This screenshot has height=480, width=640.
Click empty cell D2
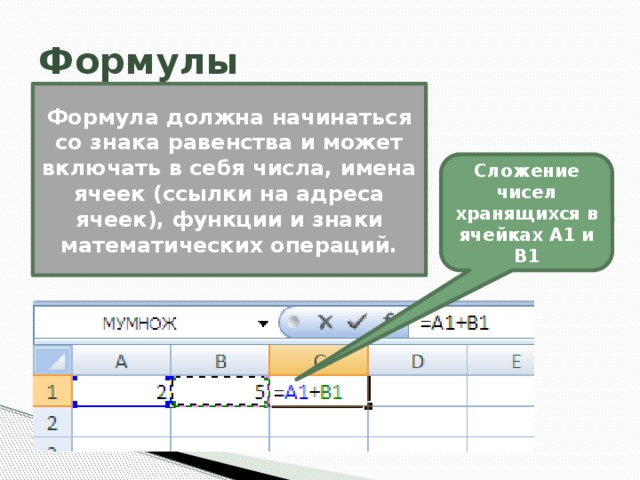(418, 422)
